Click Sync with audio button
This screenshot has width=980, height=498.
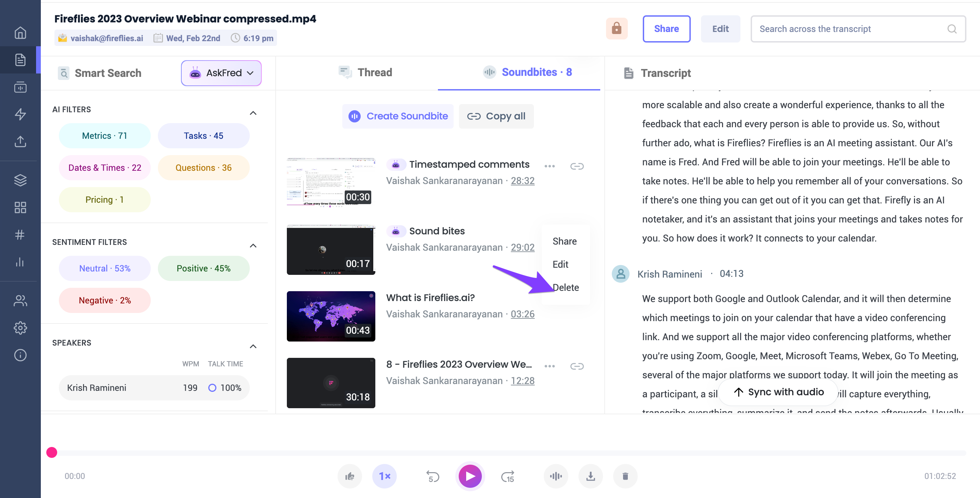coord(778,392)
